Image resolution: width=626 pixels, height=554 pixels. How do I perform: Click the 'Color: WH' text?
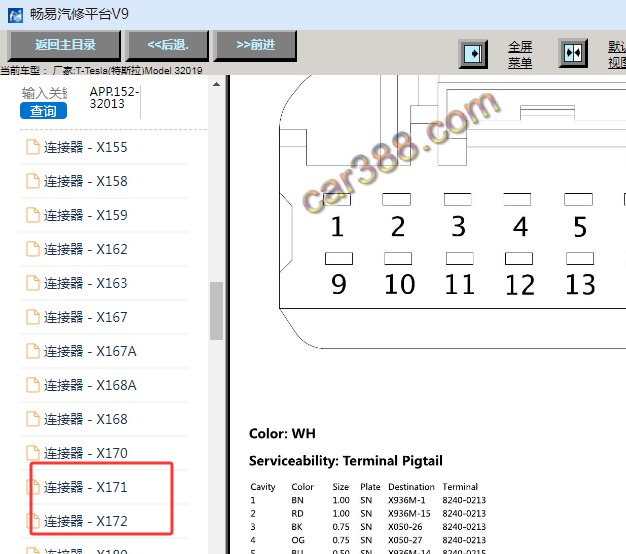click(282, 433)
